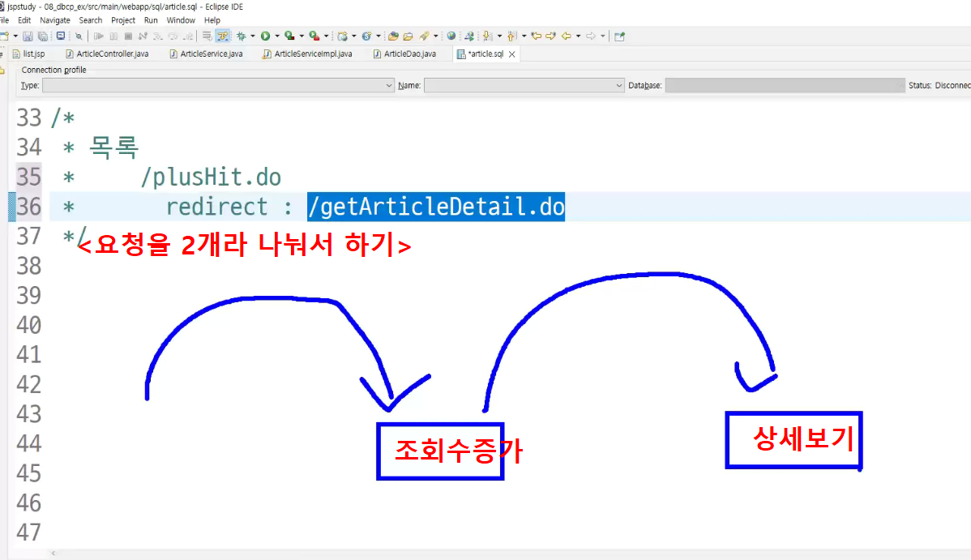Open the connection profile Type combo box
The image size is (971, 560).
click(x=218, y=85)
